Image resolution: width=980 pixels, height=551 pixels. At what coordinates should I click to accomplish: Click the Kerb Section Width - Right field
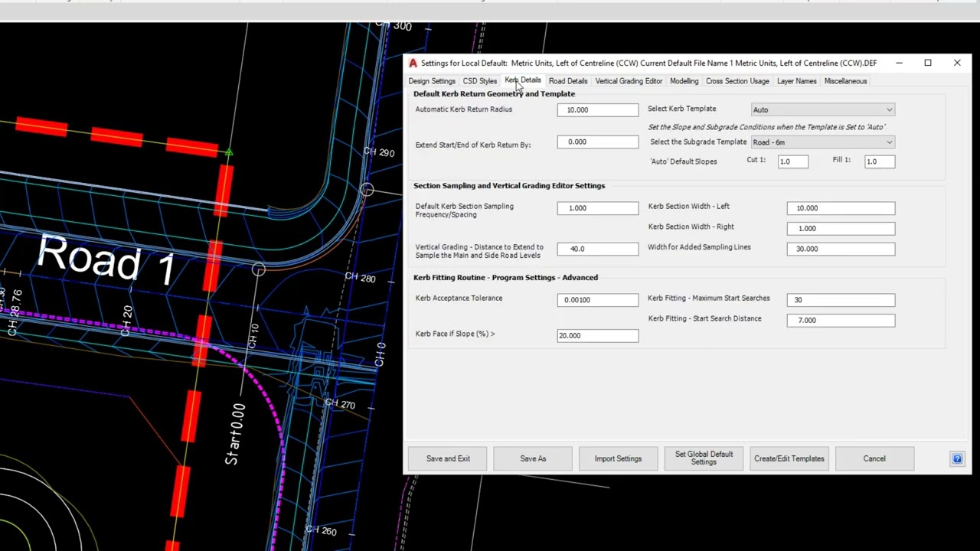[x=841, y=228]
